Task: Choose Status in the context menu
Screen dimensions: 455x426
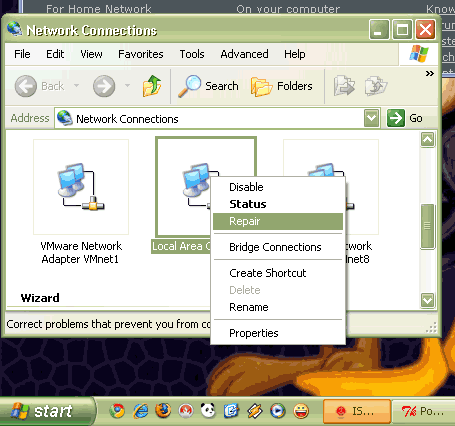Action: (278, 204)
